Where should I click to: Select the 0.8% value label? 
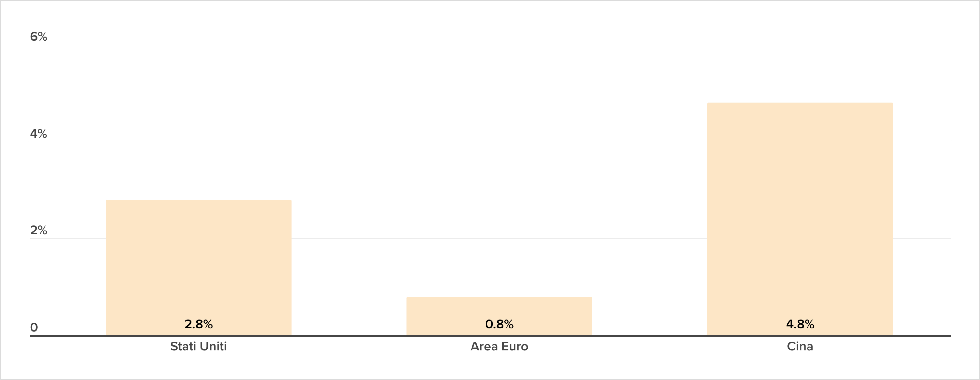[x=499, y=324]
